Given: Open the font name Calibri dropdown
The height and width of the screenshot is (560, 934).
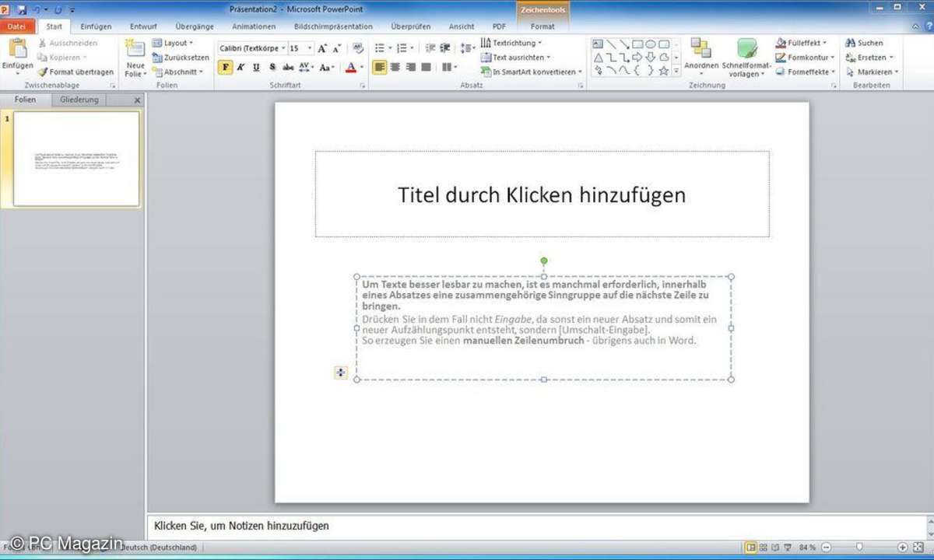Looking at the screenshot, I should 283,48.
